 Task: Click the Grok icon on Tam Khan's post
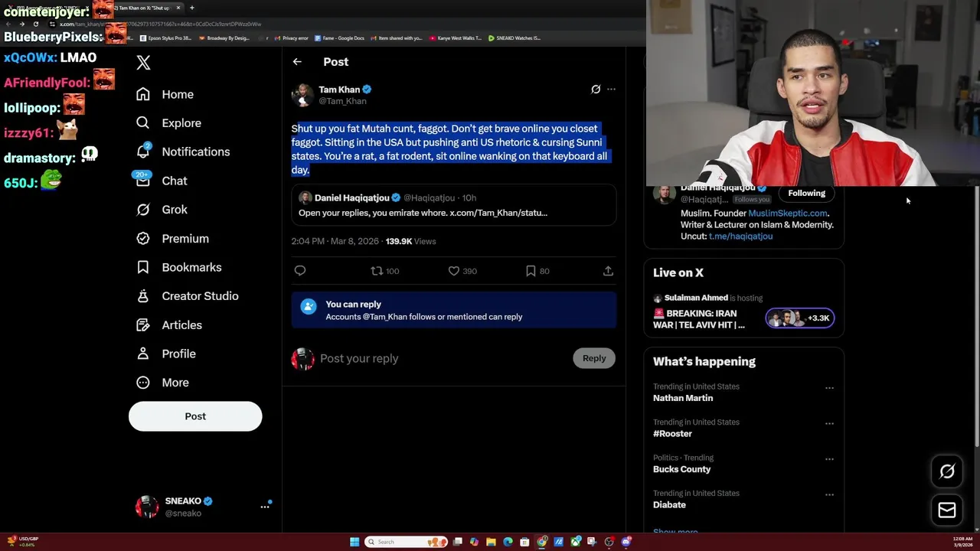596,90
